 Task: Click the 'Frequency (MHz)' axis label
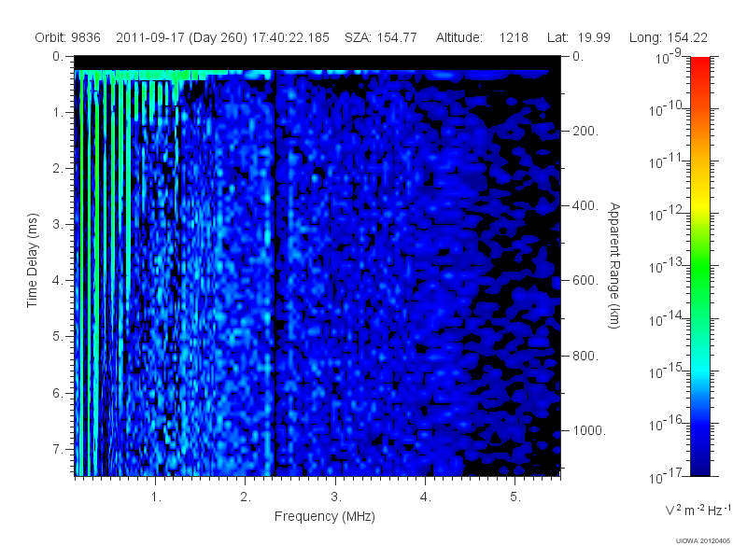[324, 516]
